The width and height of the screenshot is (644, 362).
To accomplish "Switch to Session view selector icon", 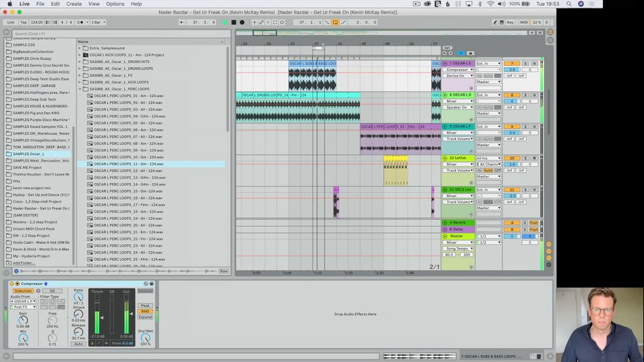I will [550, 40].
